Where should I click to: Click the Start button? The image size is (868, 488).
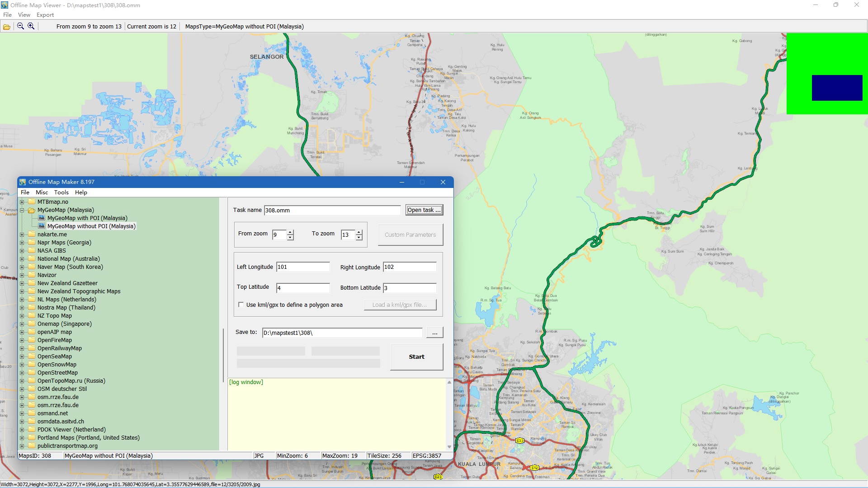417,357
